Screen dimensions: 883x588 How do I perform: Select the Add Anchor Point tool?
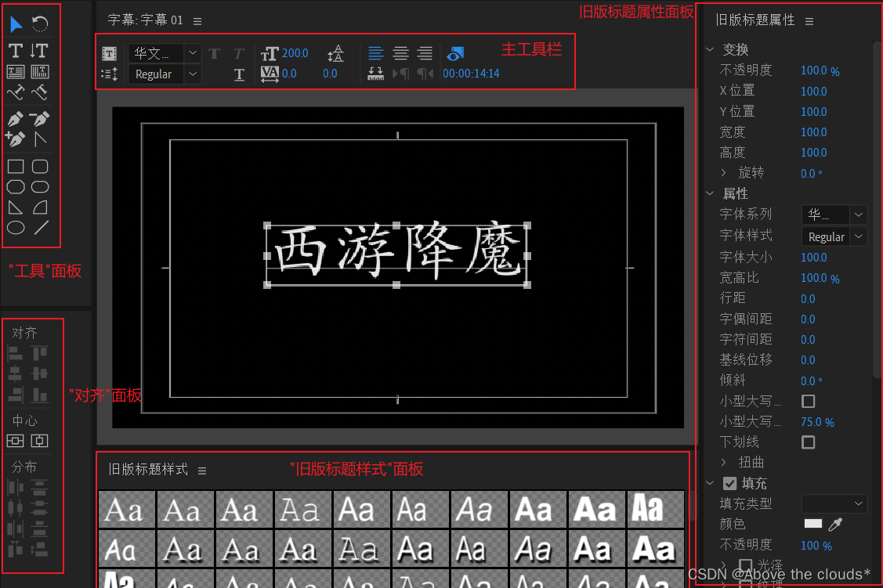tap(15, 139)
